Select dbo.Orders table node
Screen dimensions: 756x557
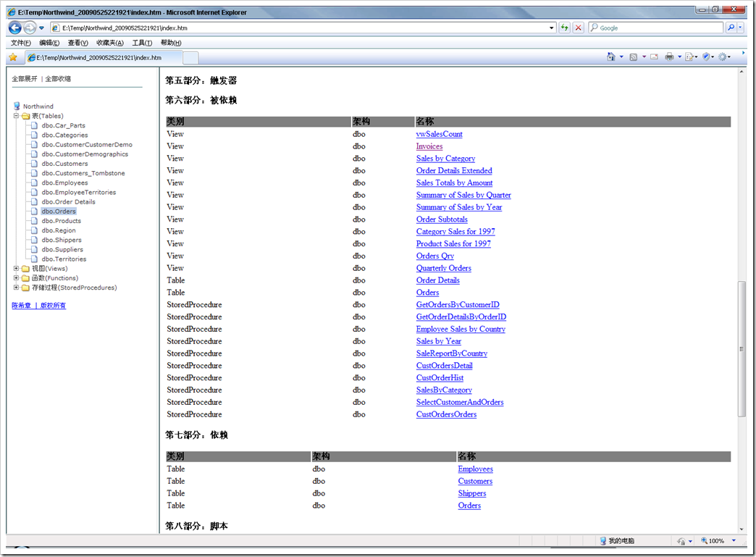point(59,212)
